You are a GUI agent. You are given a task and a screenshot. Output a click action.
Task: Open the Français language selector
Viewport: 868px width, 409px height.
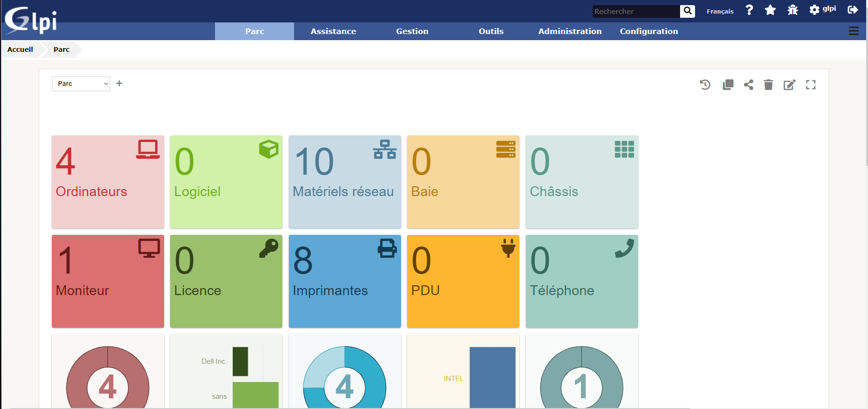[720, 11]
